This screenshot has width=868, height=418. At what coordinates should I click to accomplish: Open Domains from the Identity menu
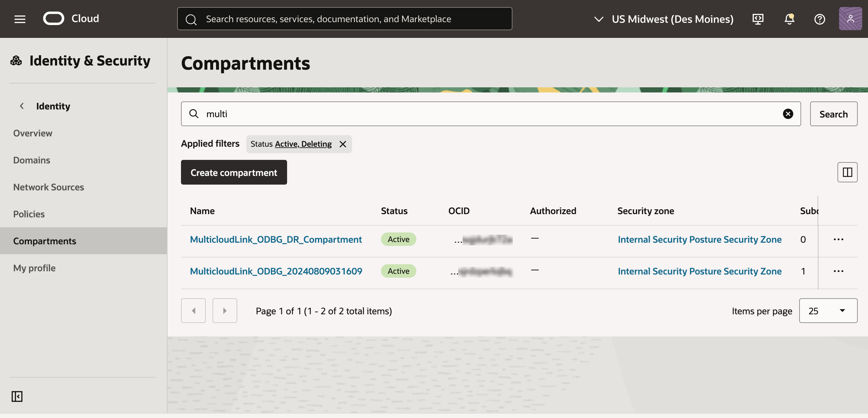(x=31, y=160)
